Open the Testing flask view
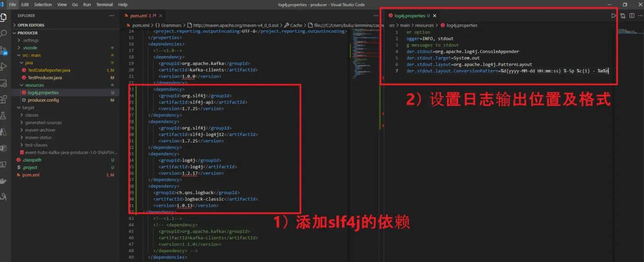Image resolution: width=644 pixels, height=262 pixels. click(4, 116)
